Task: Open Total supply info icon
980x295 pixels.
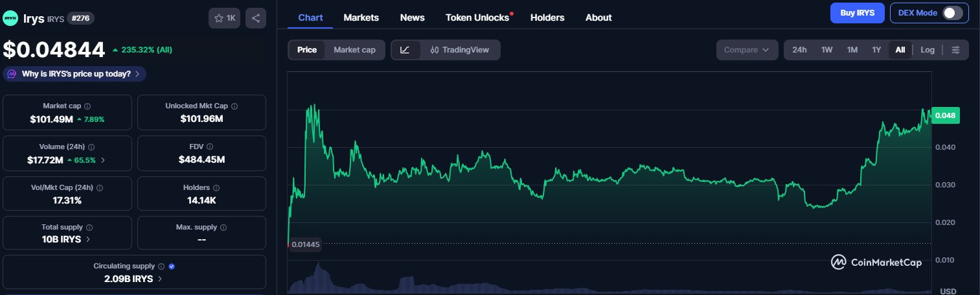Action: 89,228
